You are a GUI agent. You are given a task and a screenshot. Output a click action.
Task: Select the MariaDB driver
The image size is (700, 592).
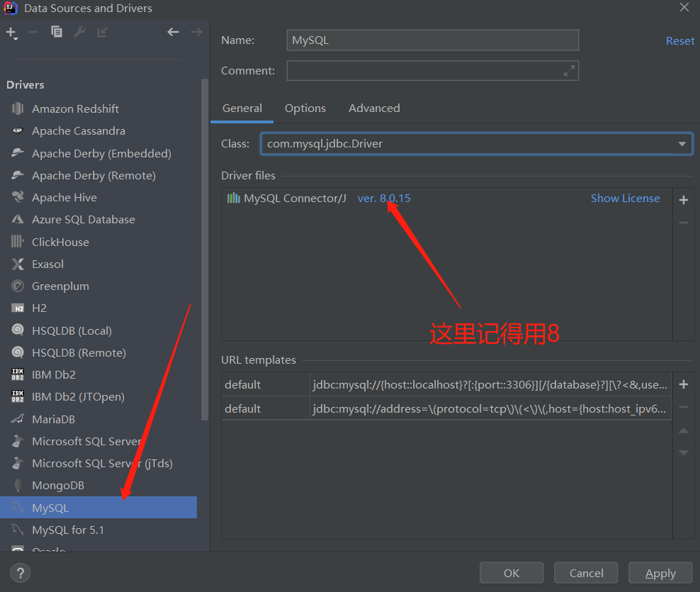point(98,419)
